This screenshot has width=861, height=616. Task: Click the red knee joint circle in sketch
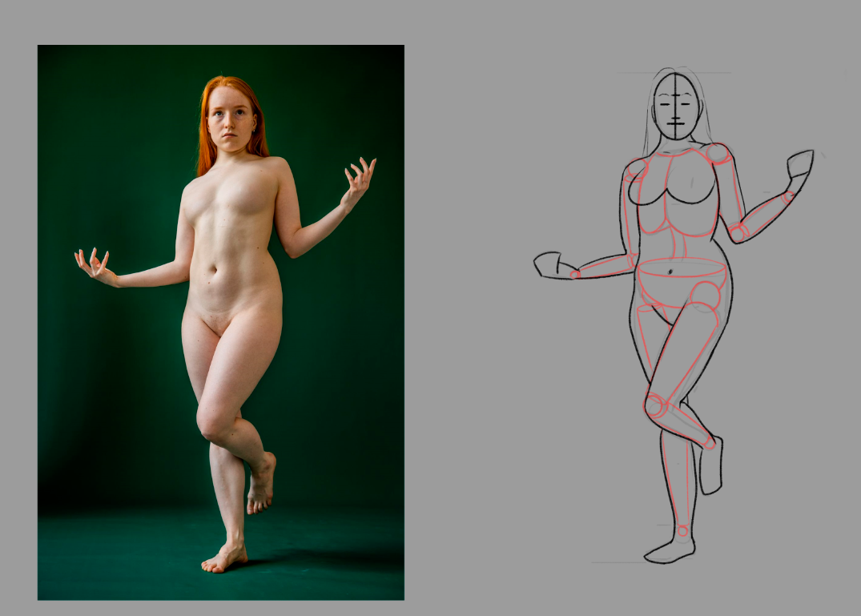point(654,405)
